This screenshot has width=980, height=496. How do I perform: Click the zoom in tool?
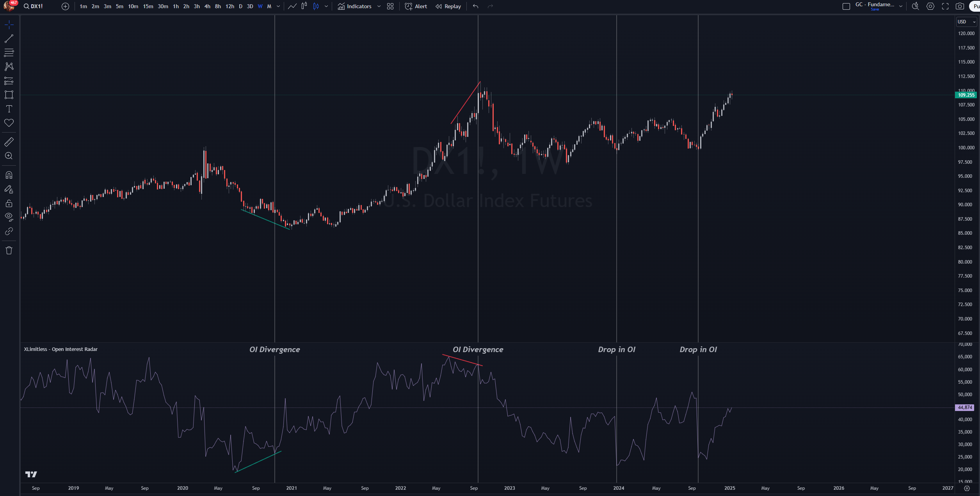pyautogui.click(x=9, y=156)
